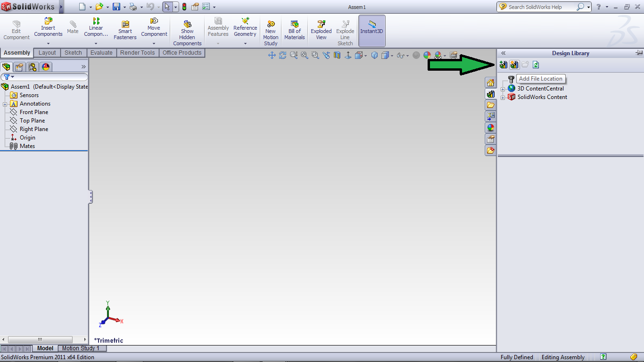644x362 pixels.
Task: Click Insert Components button
Action: tap(48, 27)
